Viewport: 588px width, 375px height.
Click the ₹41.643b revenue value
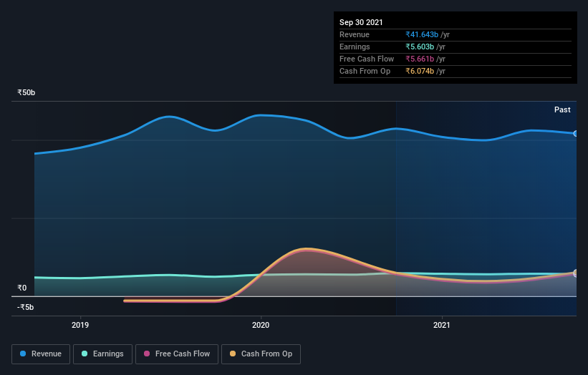pyautogui.click(x=422, y=34)
